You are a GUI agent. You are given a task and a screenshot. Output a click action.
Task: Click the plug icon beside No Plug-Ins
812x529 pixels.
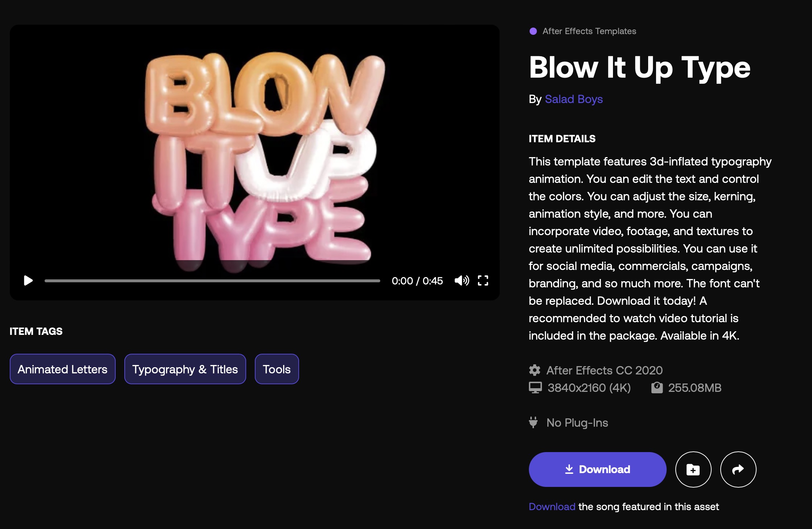533,422
